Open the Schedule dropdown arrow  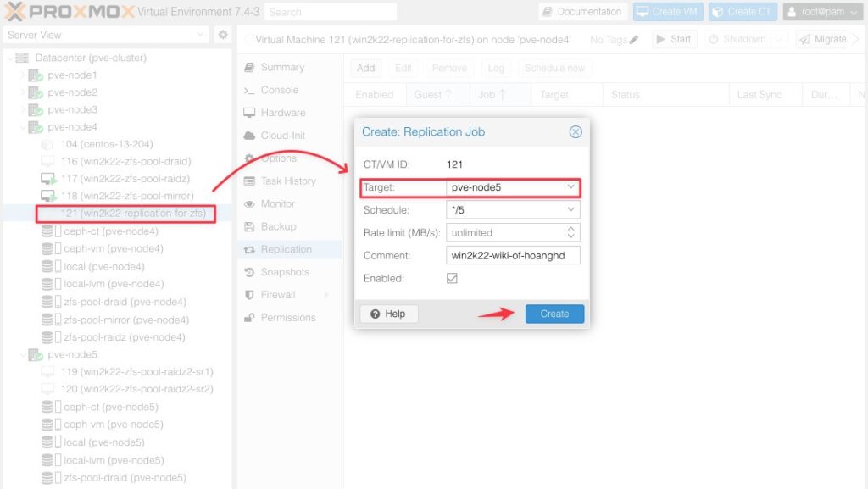(570, 209)
